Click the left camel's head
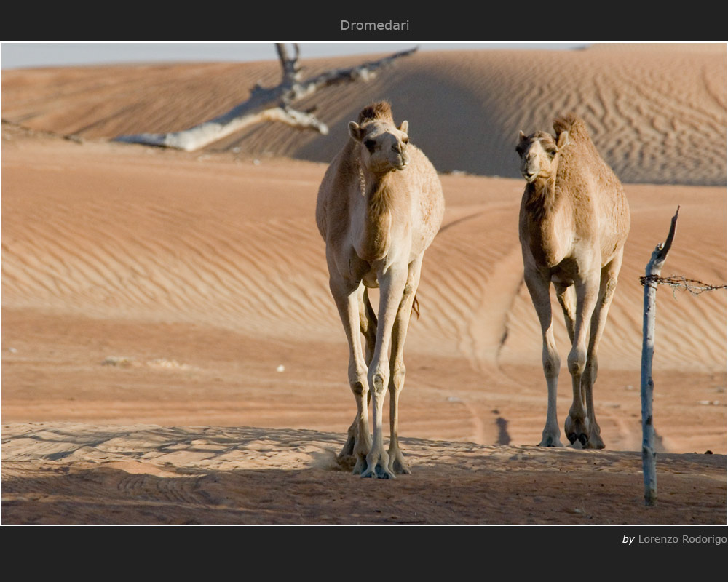This screenshot has width=728, height=582. [382, 142]
